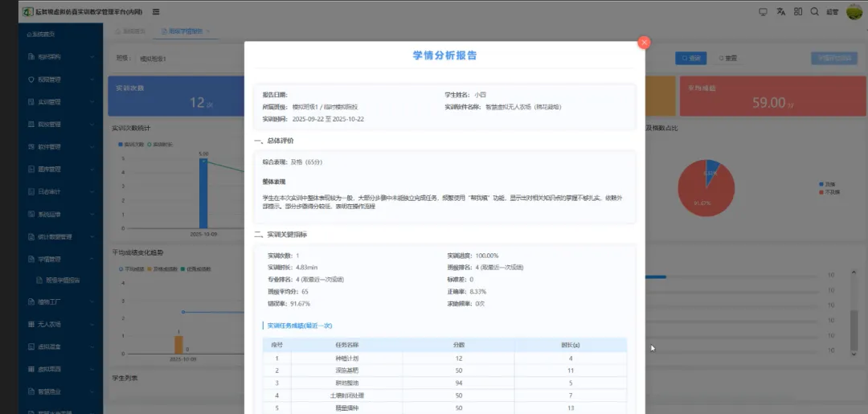Viewport: 868px width, 414px height.
Task: Click the monitor/fullscreen icon in the top bar
Action: point(763,11)
